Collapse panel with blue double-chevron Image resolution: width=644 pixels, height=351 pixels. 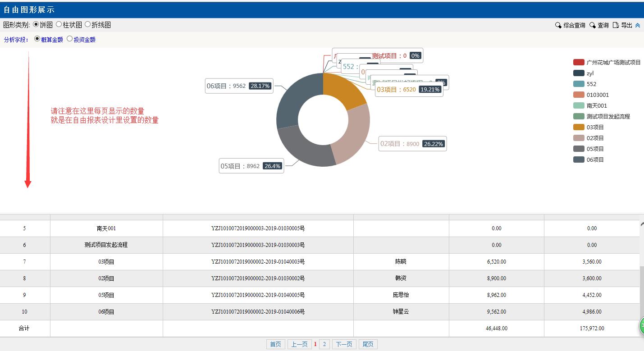(x=638, y=25)
